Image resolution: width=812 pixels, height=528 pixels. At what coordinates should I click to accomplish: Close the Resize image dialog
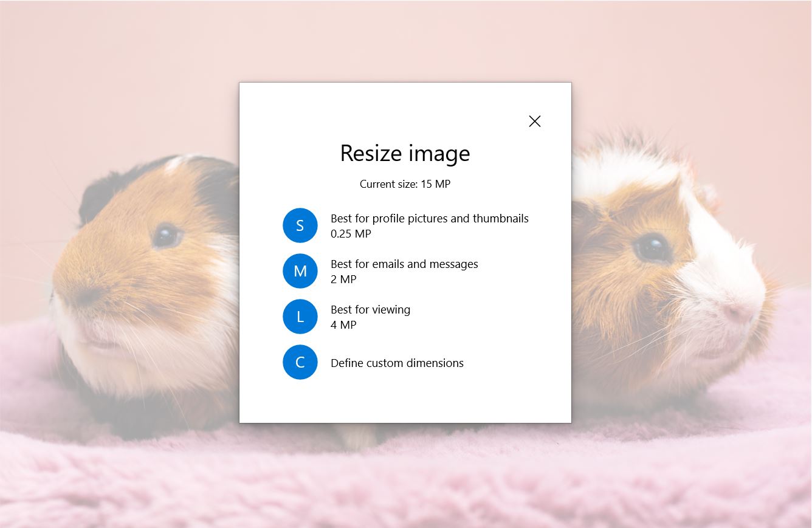click(x=534, y=121)
